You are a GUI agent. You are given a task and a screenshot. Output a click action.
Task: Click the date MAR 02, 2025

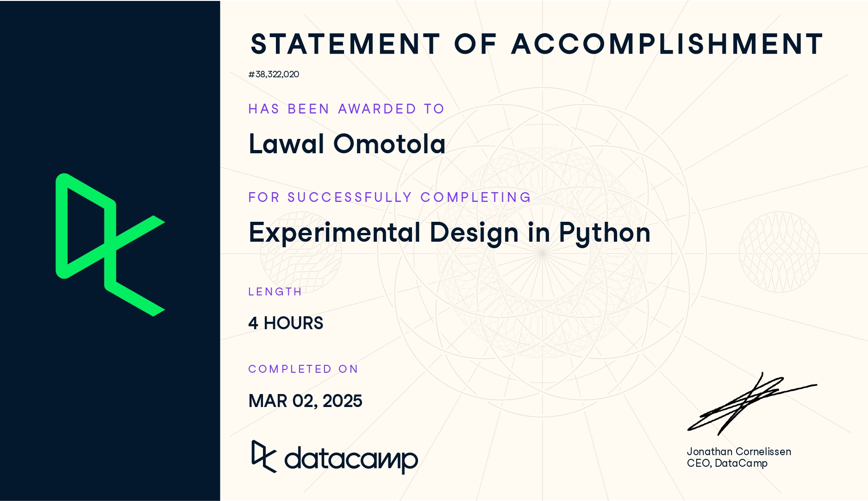click(305, 401)
